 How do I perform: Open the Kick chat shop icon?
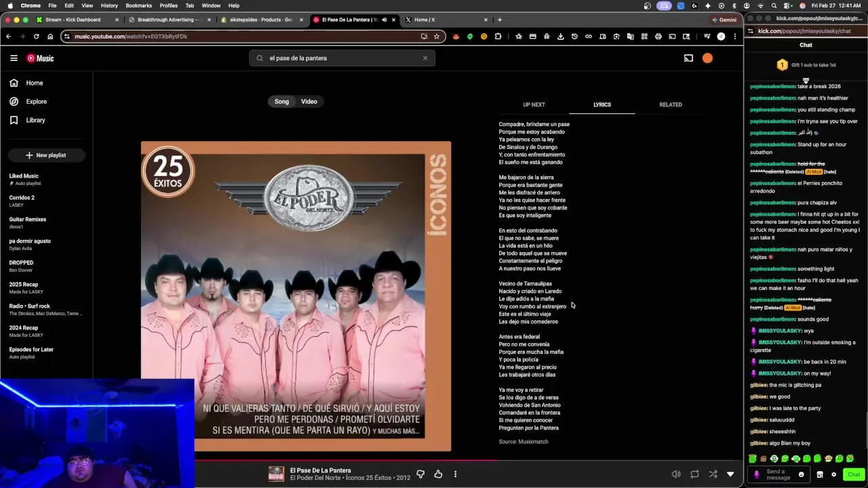point(820,474)
